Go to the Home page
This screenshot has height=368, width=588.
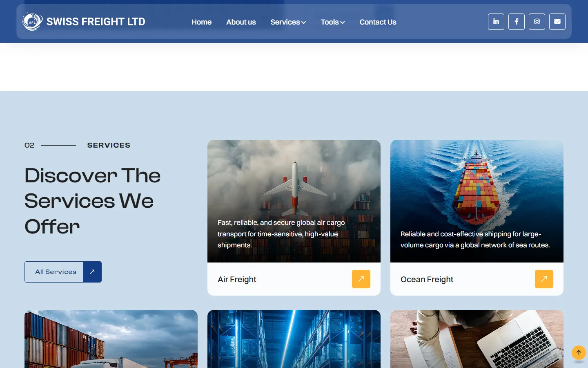201,22
